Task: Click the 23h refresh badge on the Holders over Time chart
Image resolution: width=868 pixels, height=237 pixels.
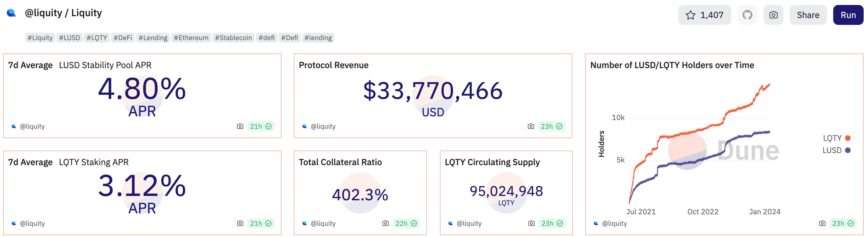Action: pyautogui.click(x=843, y=224)
